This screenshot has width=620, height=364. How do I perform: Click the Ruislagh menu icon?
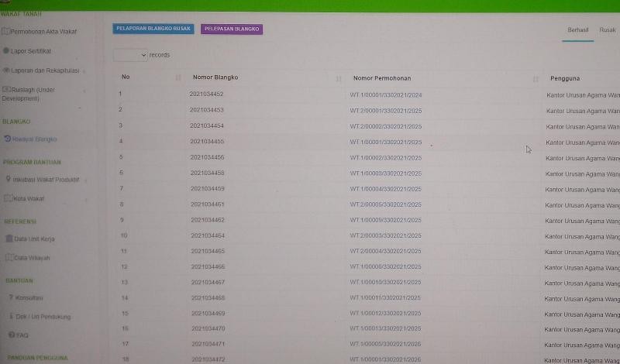click(6, 89)
